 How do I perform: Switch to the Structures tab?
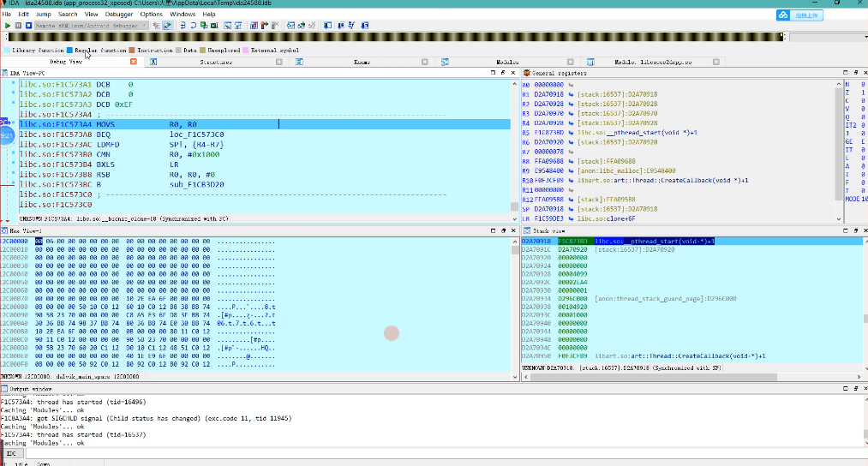(x=216, y=63)
